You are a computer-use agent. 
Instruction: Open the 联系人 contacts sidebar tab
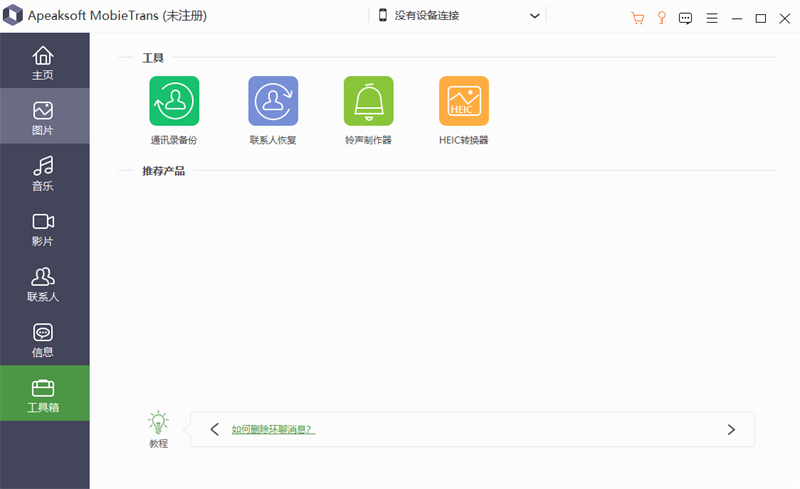(x=44, y=282)
